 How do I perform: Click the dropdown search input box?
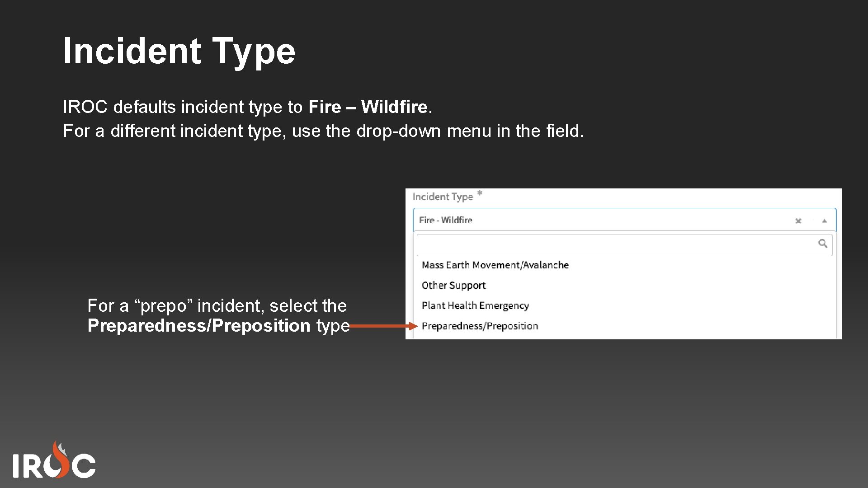pyautogui.click(x=624, y=244)
